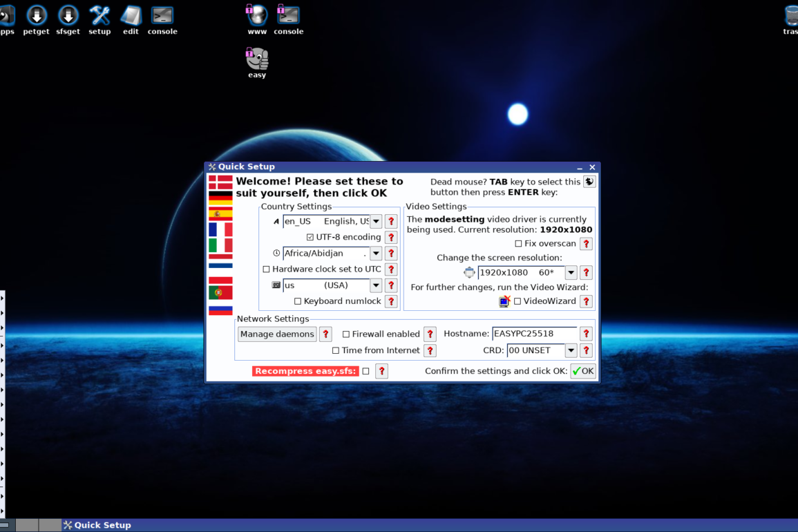Viewport: 798px width, 532px height.
Task: Open the Africa/Abidjan timezone dropdown
Action: (x=376, y=254)
